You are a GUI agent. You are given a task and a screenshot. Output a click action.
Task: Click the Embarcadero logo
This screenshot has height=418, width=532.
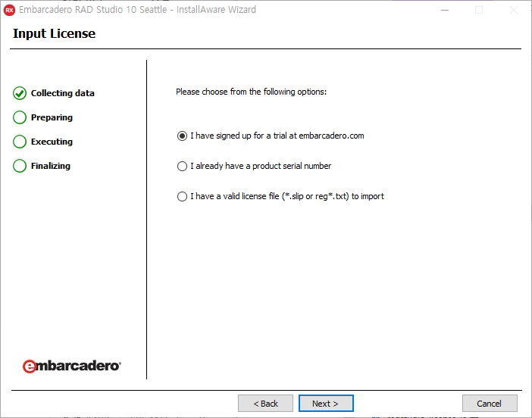[x=71, y=366]
